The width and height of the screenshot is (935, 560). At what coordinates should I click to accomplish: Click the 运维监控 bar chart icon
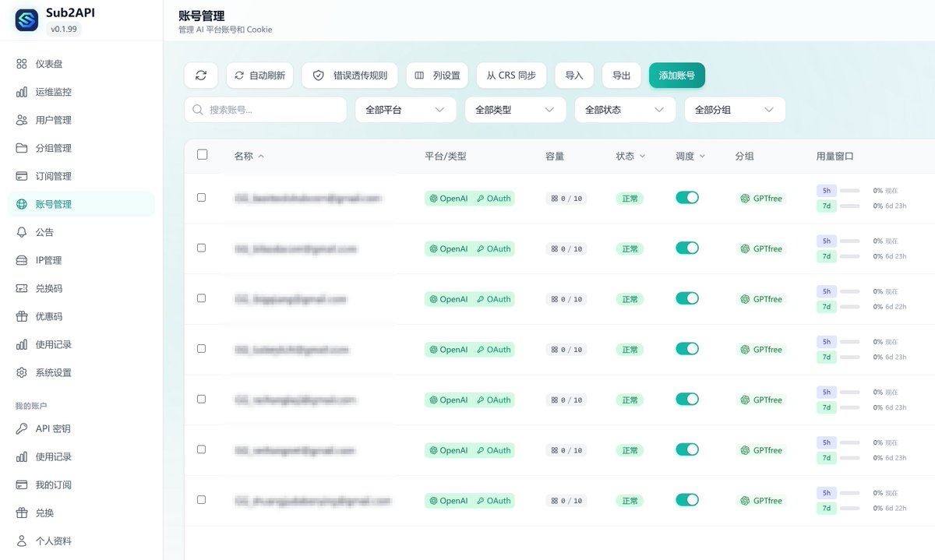(22, 92)
